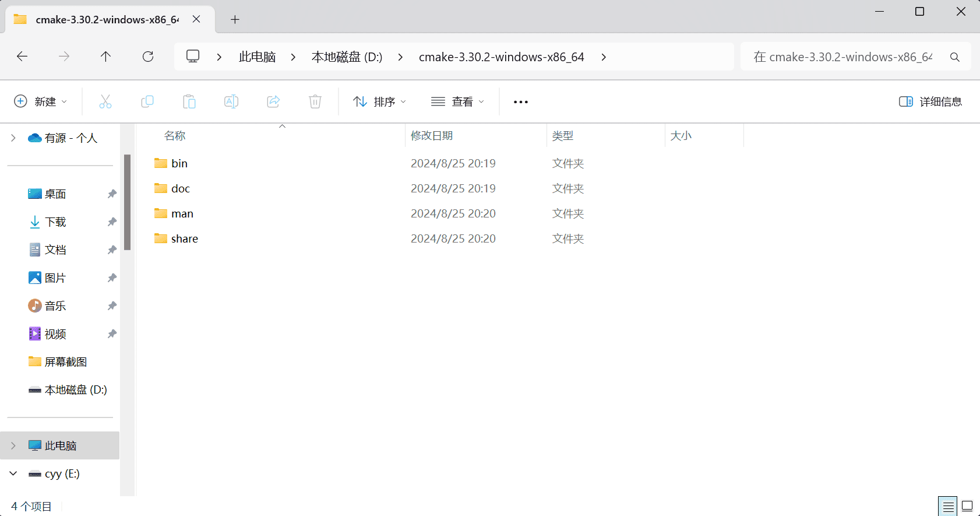Unpin 图片 using its pin icon

[x=112, y=278]
